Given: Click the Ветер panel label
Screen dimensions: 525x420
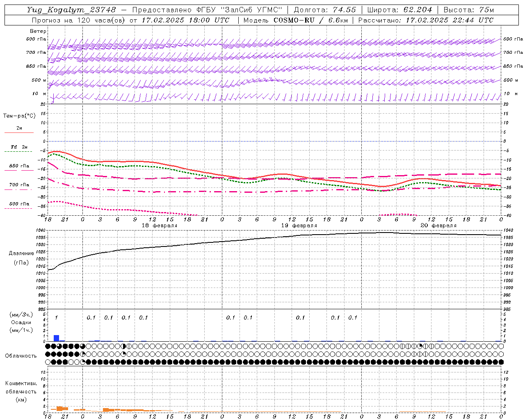Looking at the screenshot, I should [x=38, y=31].
